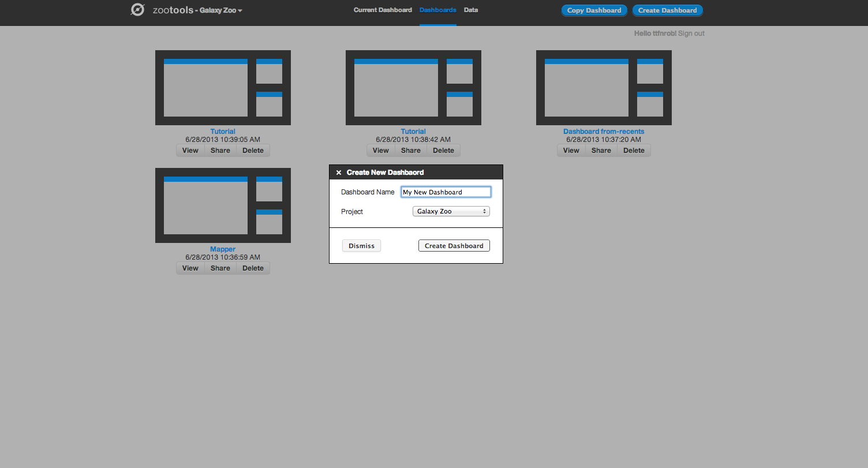This screenshot has height=468, width=868.
Task: Open the Current Dashboard tab
Action: [x=383, y=10]
